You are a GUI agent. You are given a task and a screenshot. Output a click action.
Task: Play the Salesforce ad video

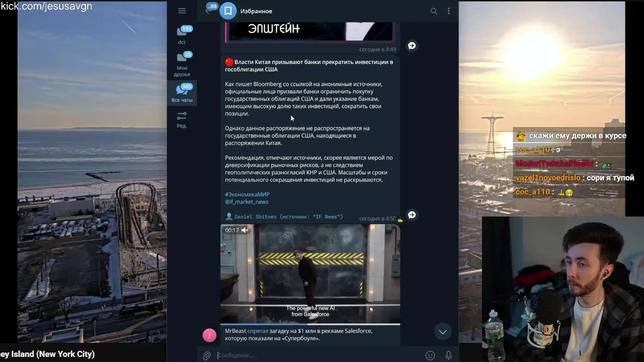pyautogui.click(x=310, y=274)
